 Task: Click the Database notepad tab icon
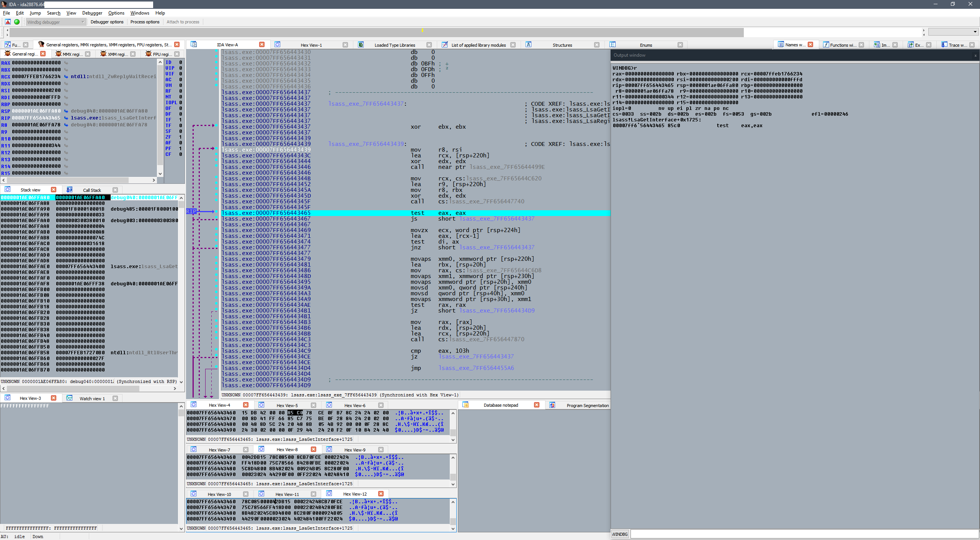(x=465, y=405)
